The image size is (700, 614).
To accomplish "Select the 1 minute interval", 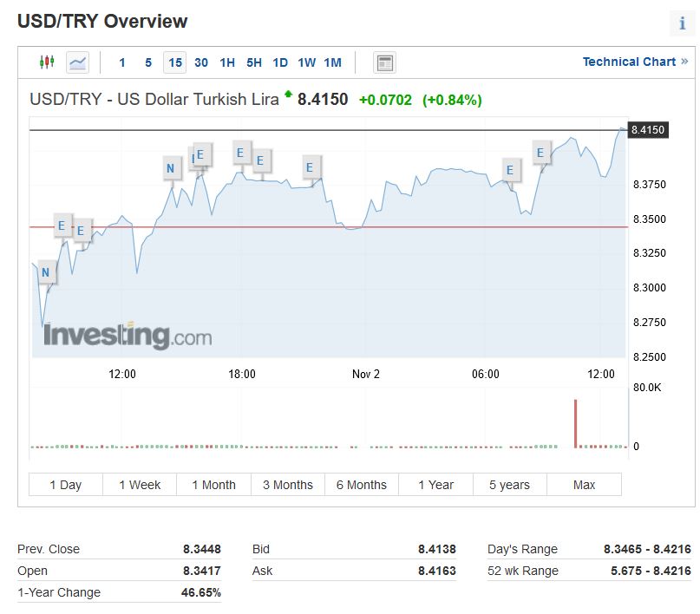I will click(x=122, y=62).
